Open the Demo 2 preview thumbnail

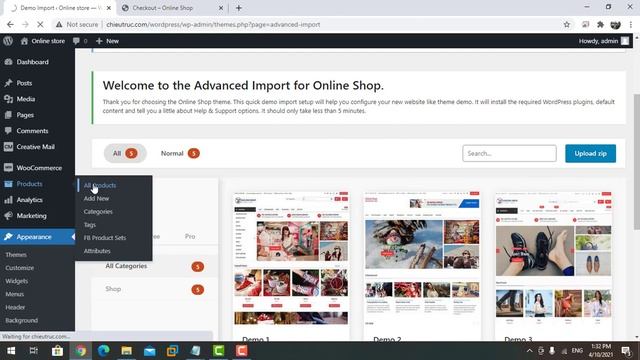tap(422, 258)
